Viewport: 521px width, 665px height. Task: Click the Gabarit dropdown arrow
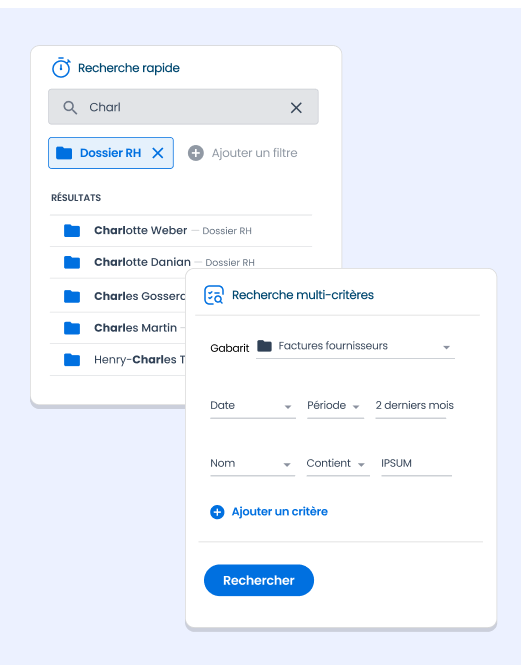click(x=446, y=347)
